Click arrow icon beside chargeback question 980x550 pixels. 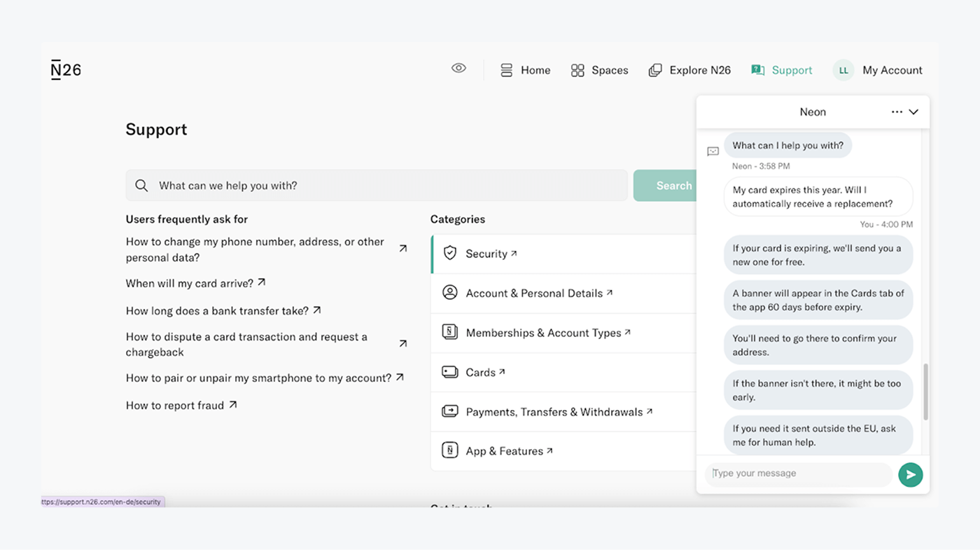403,343
